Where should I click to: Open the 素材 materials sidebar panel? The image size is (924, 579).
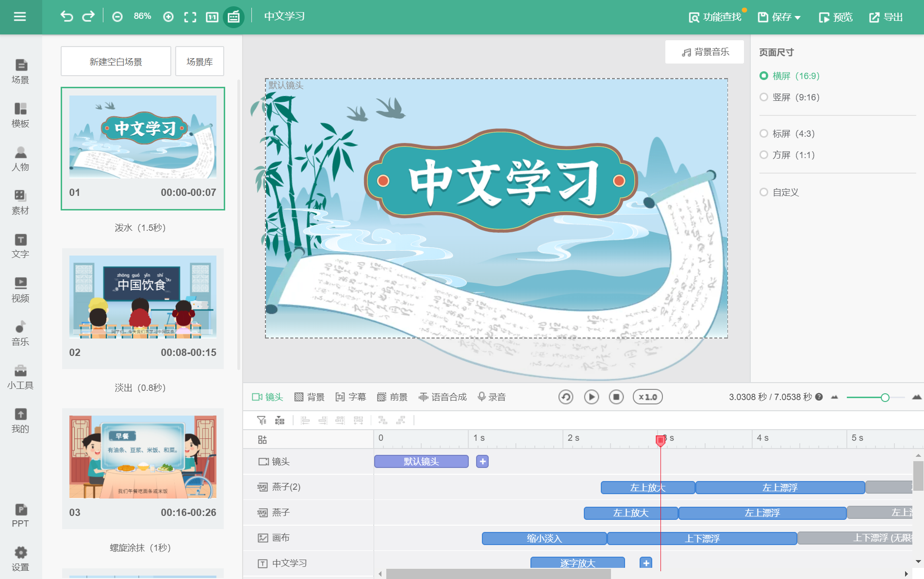20,202
